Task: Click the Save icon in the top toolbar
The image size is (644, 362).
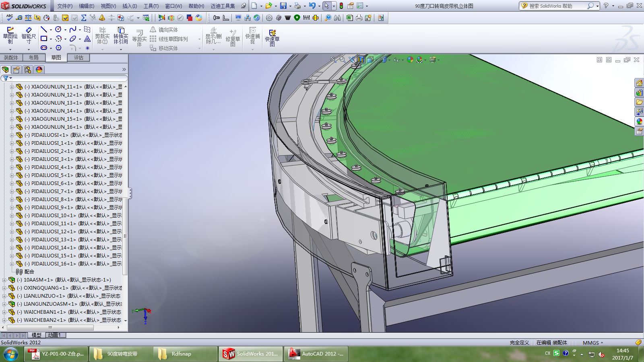Action: (x=283, y=6)
